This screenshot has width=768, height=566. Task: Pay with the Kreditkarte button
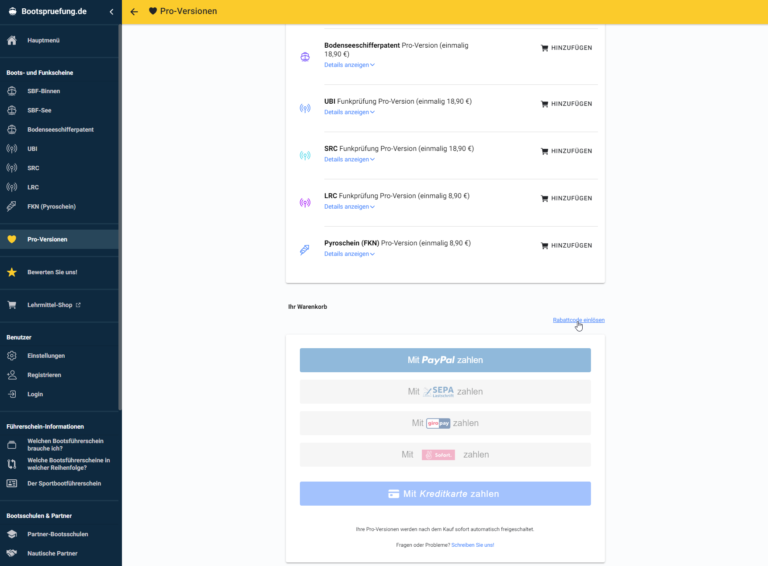point(445,494)
